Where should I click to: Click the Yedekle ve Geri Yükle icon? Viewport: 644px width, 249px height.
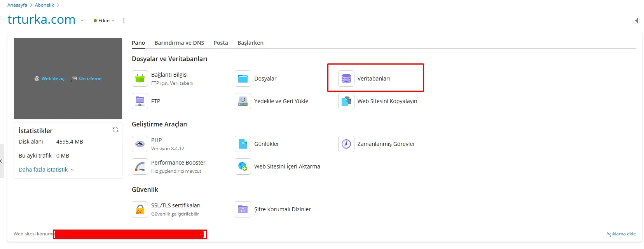click(x=243, y=101)
